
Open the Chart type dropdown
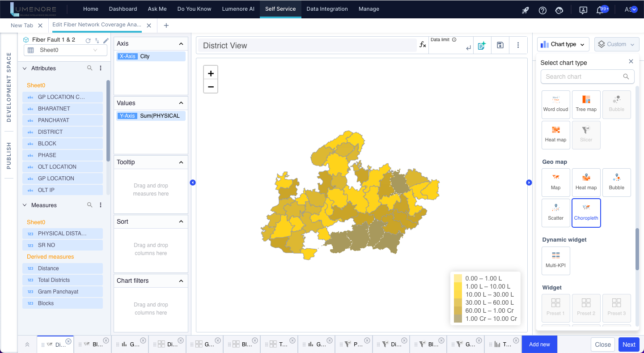563,44
